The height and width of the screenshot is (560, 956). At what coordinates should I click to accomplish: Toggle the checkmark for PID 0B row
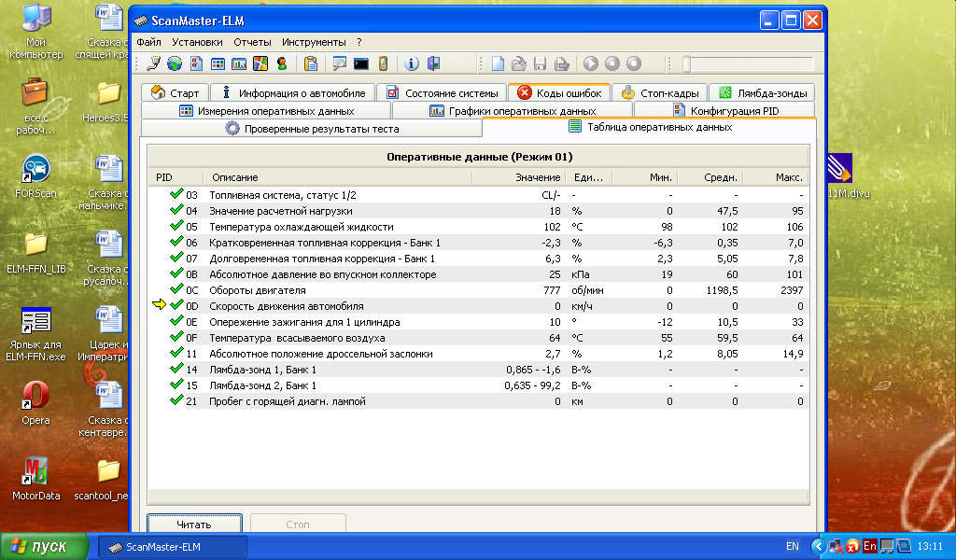coord(176,273)
